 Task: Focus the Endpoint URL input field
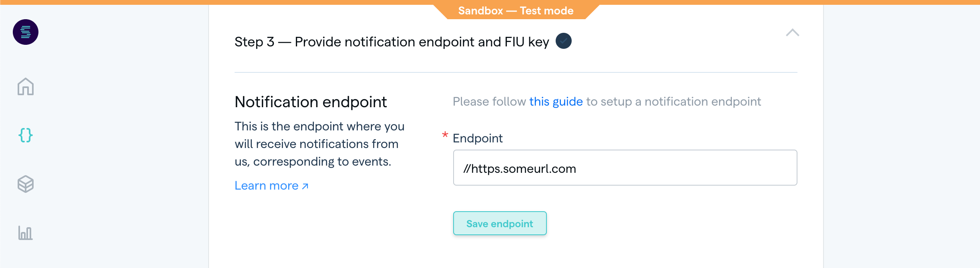pyautogui.click(x=625, y=168)
